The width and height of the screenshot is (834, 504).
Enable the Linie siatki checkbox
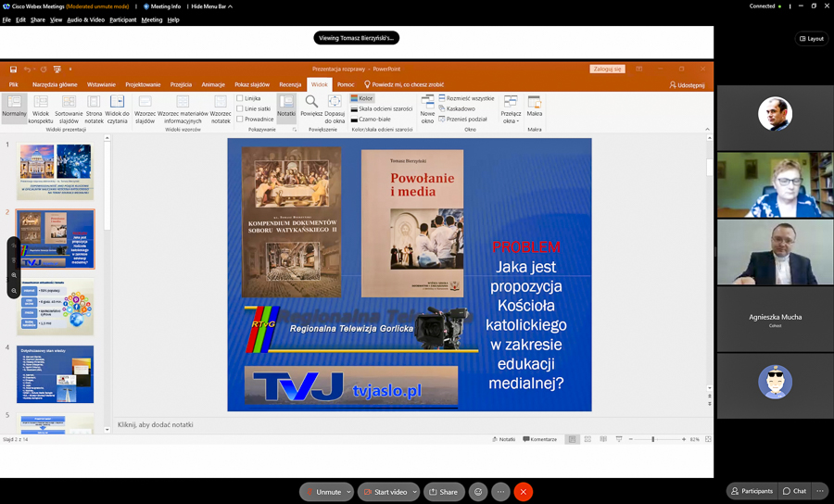[x=240, y=108]
